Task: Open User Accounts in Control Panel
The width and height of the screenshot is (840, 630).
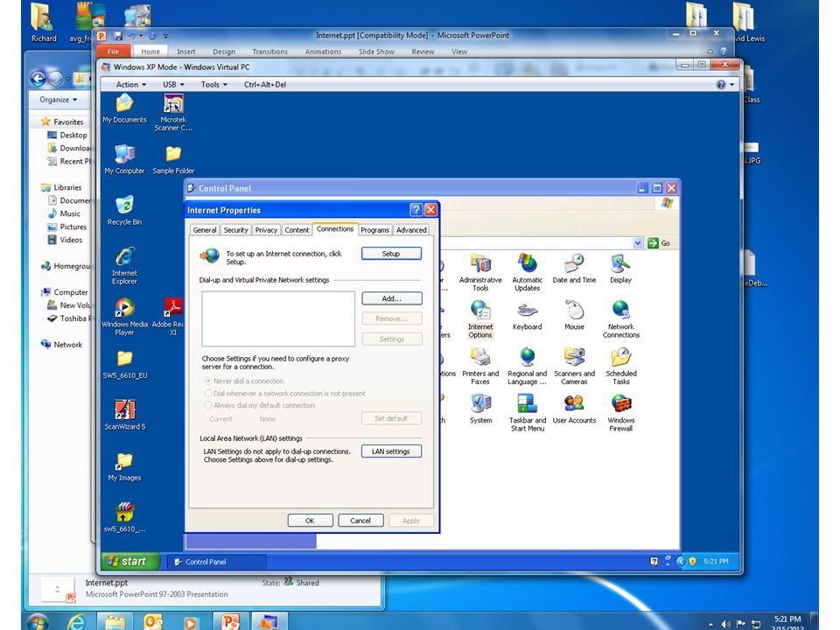Action: [574, 409]
